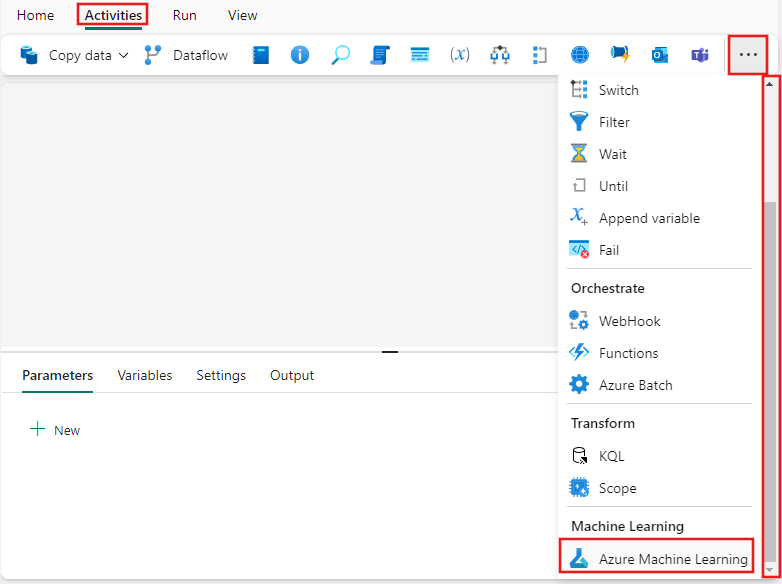Expand the Copy data dropdown arrow
This screenshot has width=782, height=584.
click(x=123, y=55)
